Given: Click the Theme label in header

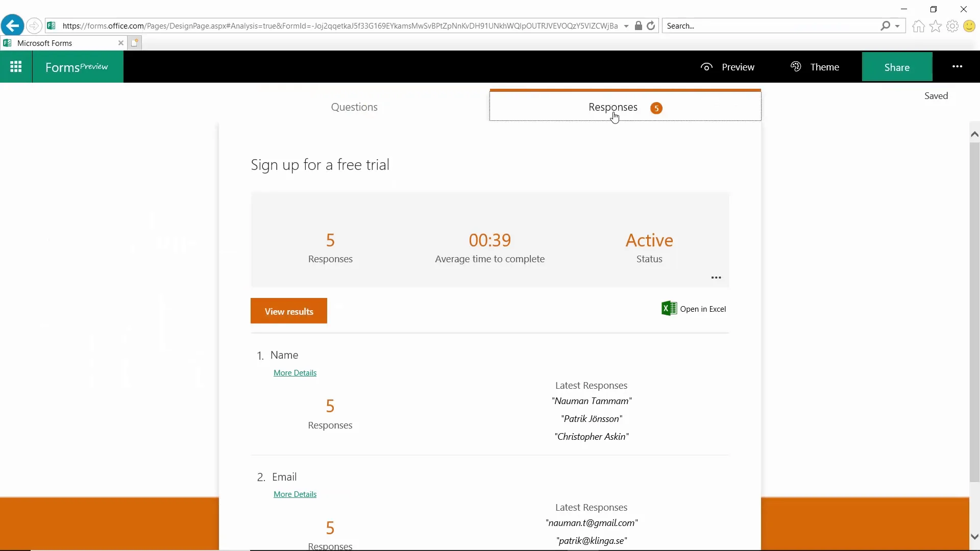Looking at the screenshot, I should pyautogui.click(x=825, y=67).
